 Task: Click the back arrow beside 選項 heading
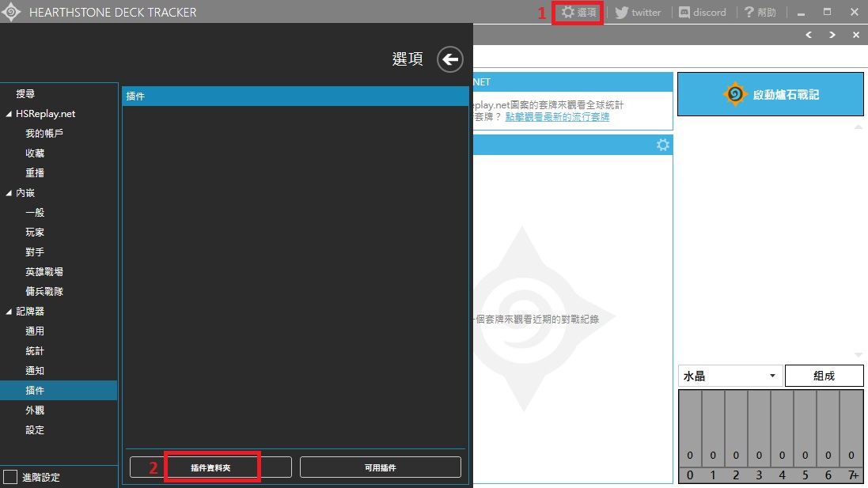[449, 59]
